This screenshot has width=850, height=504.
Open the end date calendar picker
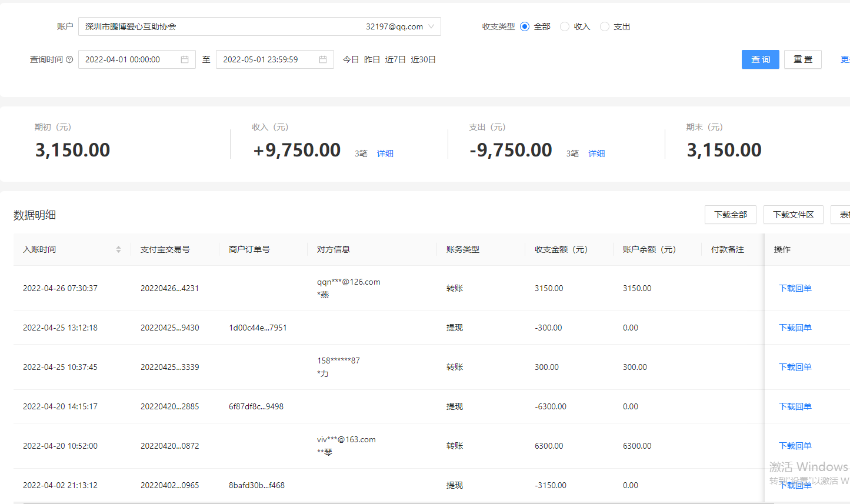coord(322,59)
